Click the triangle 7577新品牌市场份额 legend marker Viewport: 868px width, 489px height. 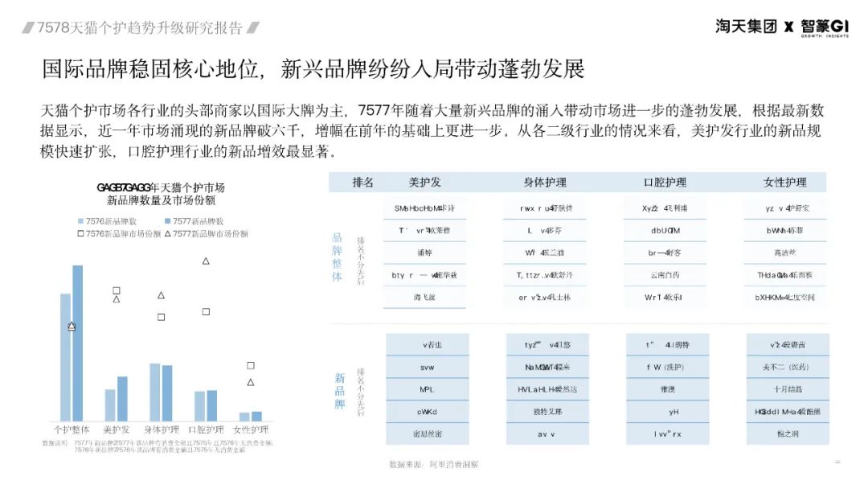[x=168, y=234]
